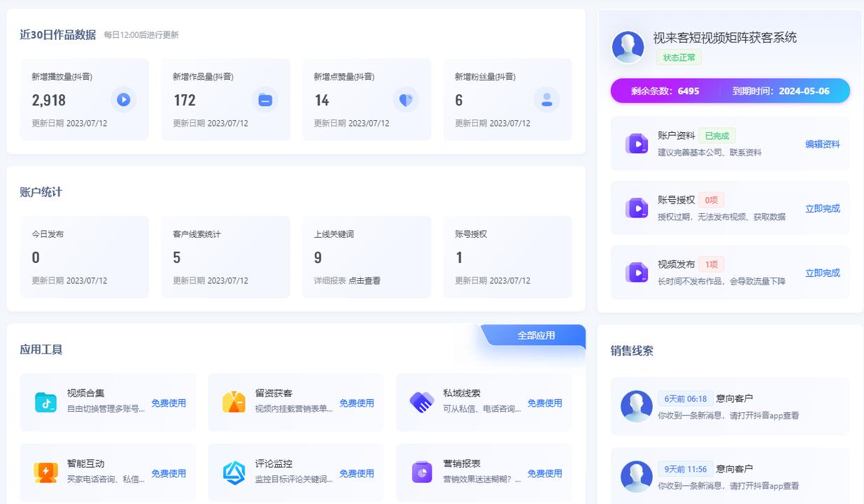Click the 视来客短视频矩阵获客系统 title
The height and width of the screenshot is (504, 864).
pyautogui.click(x=725, y=38)
